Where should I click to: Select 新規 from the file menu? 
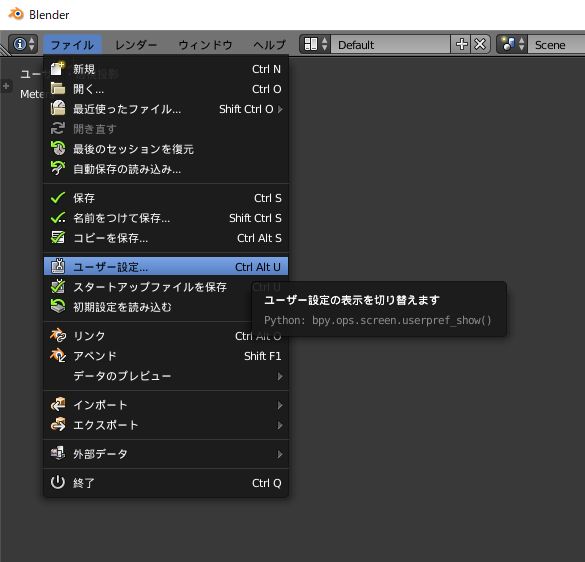(x=166, y=69)
